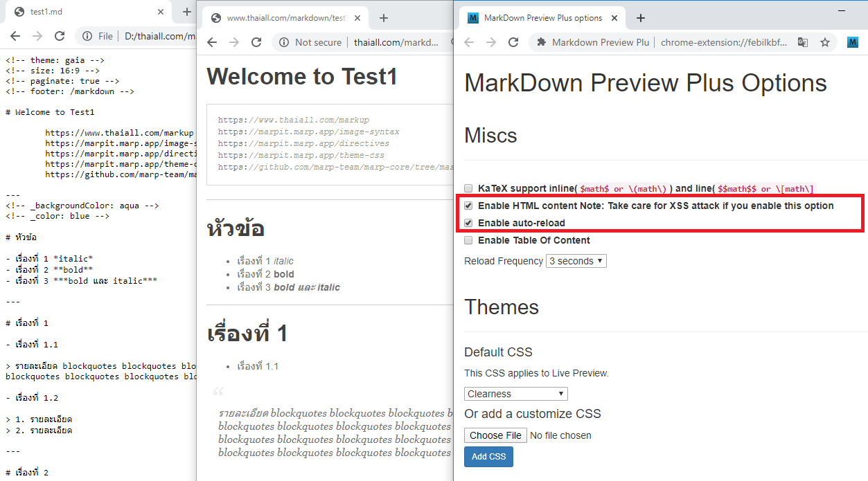Viewport: 868px width, 481px height.
Task: Bookmark the options page with the star icon
Action: coord(825,42)
